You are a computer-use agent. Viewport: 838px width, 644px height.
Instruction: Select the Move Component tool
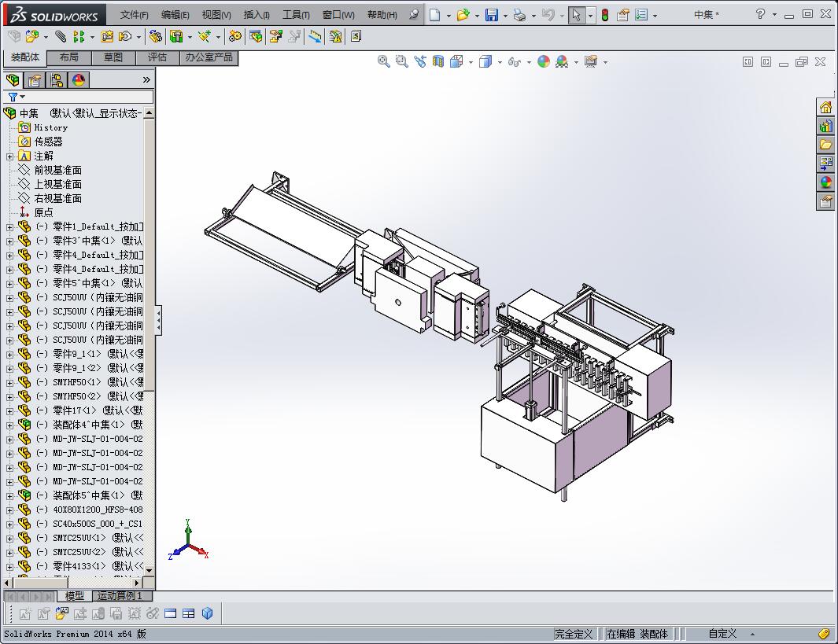125,36
